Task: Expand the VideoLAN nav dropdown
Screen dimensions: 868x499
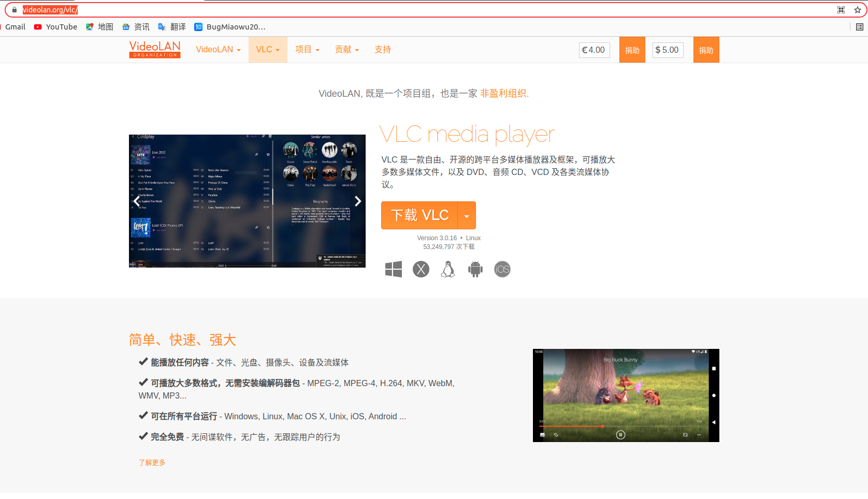Action: [218, 50]
